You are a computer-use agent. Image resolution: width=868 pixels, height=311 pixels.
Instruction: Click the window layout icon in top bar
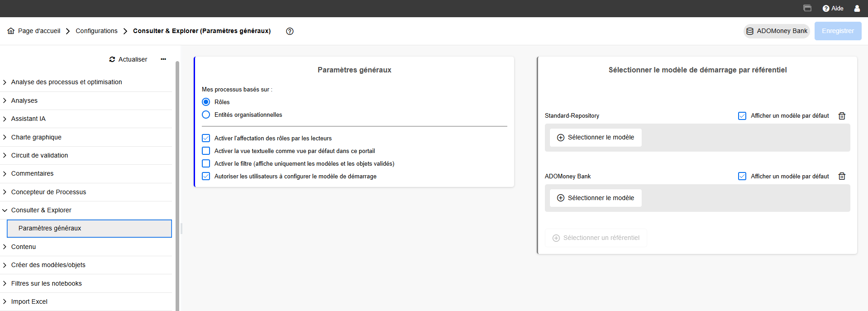(x=807, y=8)
